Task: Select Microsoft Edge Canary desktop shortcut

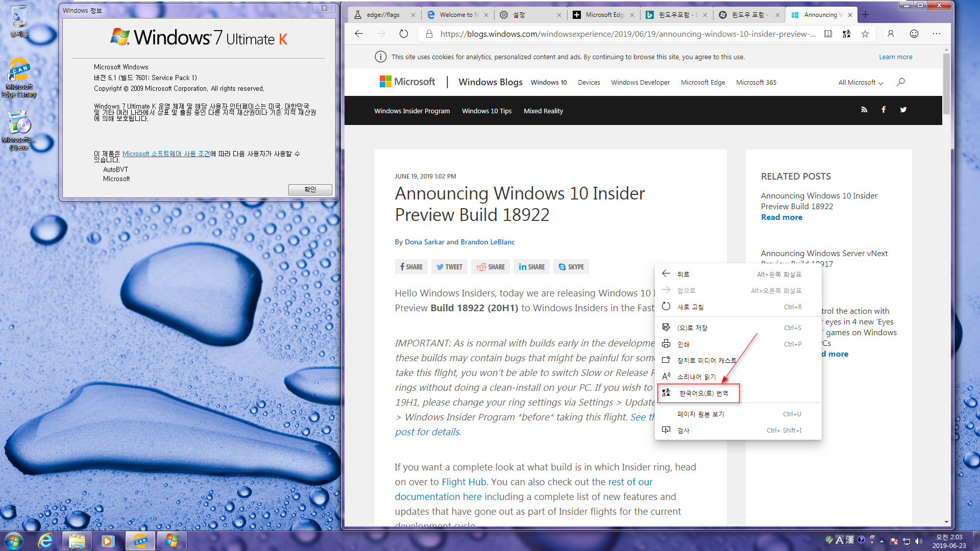Action: click(19, 78)
